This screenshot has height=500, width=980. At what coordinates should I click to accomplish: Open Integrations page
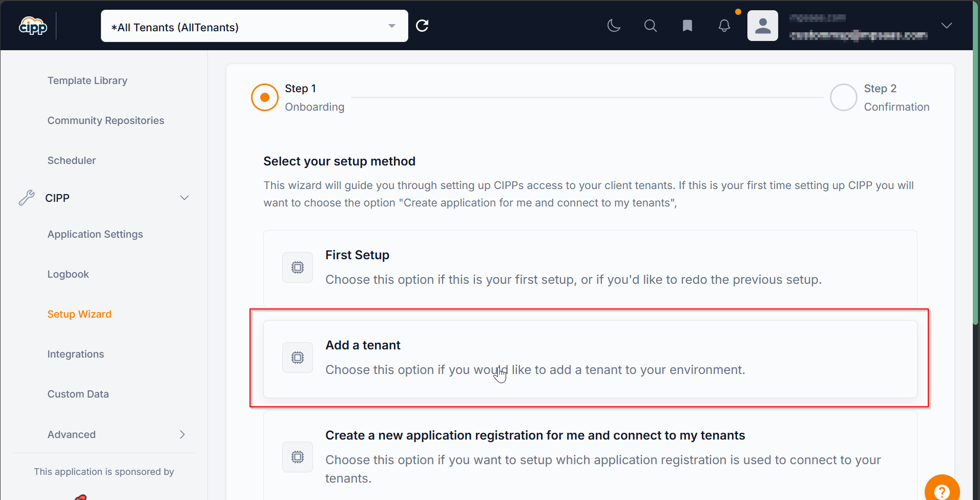pos(76,354)
